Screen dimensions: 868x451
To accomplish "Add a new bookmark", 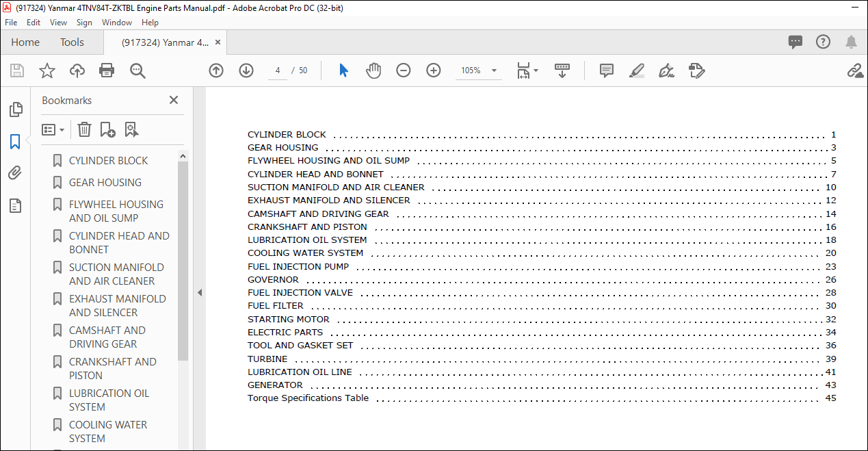I will 107,129.
